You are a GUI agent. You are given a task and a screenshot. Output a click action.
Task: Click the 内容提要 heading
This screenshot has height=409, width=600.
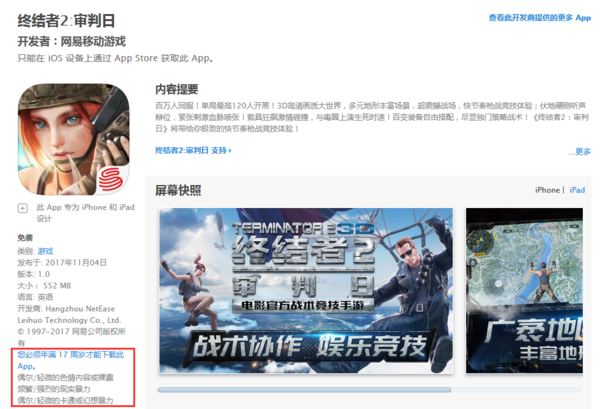[176, 90]
